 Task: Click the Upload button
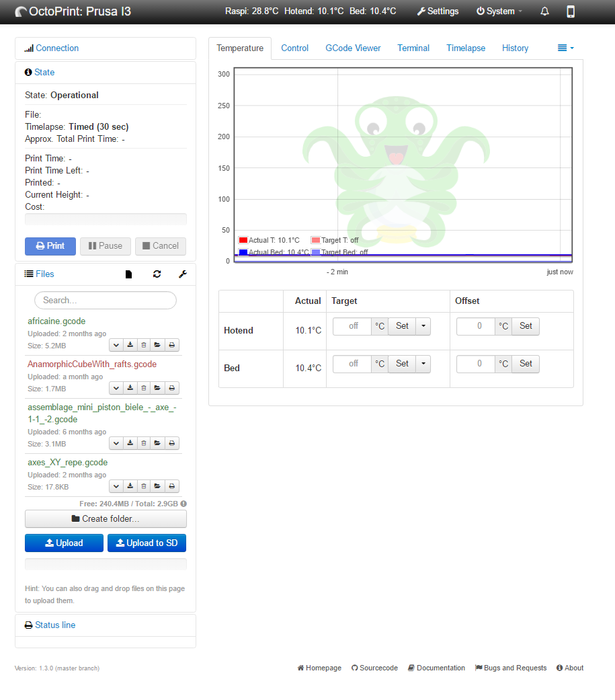pos(65,543)
